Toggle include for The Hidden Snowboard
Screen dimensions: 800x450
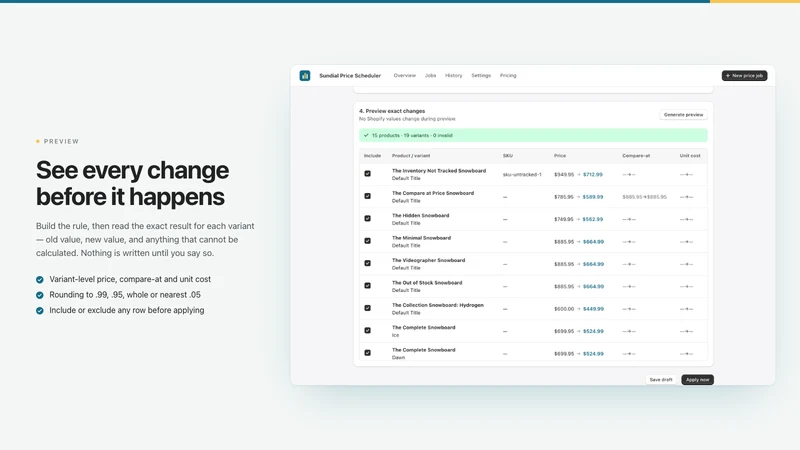pyautogui.click(x=367, y=218)
